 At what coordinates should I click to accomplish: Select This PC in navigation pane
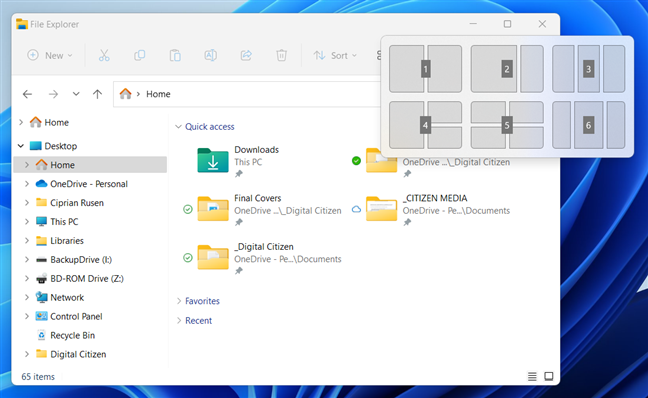coord(64,222)
